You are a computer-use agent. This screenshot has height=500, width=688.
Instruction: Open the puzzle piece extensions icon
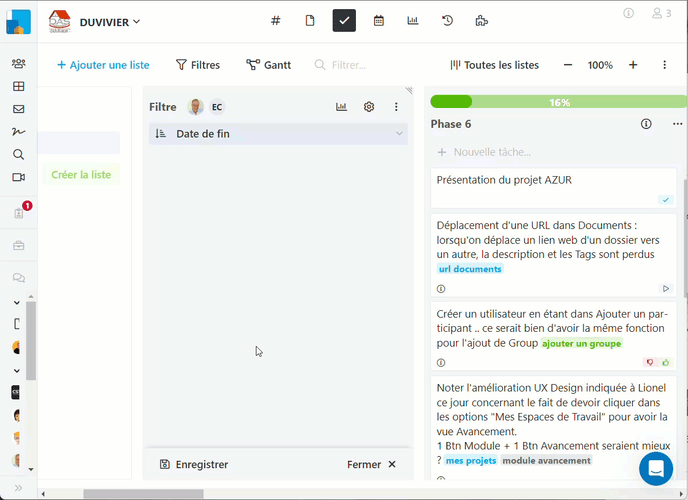482,20
